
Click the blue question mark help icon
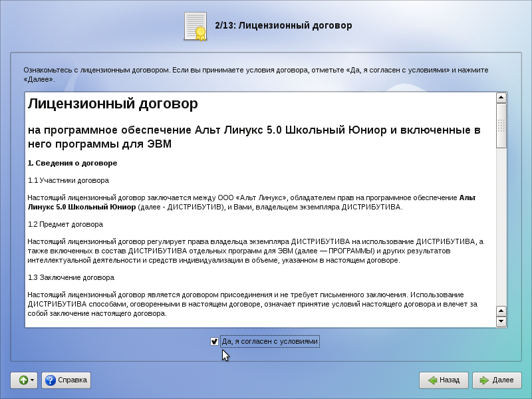[x=50, y=380]
